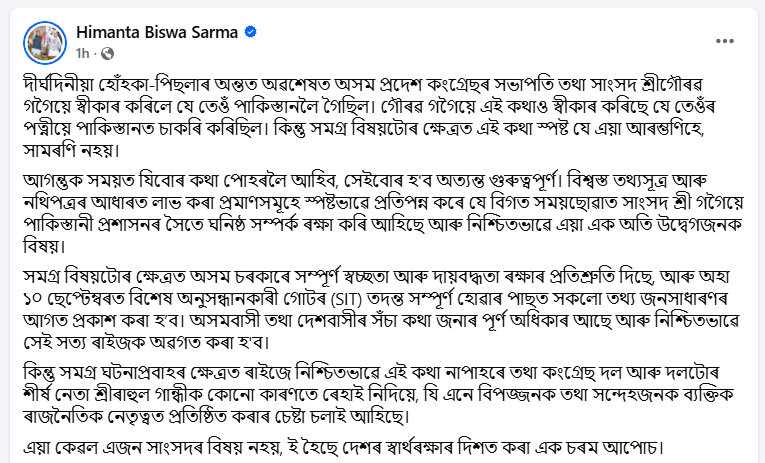Click the paragraph starting with দীৰ্ঘদিনীয়া
765x463 pixels.
(364, 117)
